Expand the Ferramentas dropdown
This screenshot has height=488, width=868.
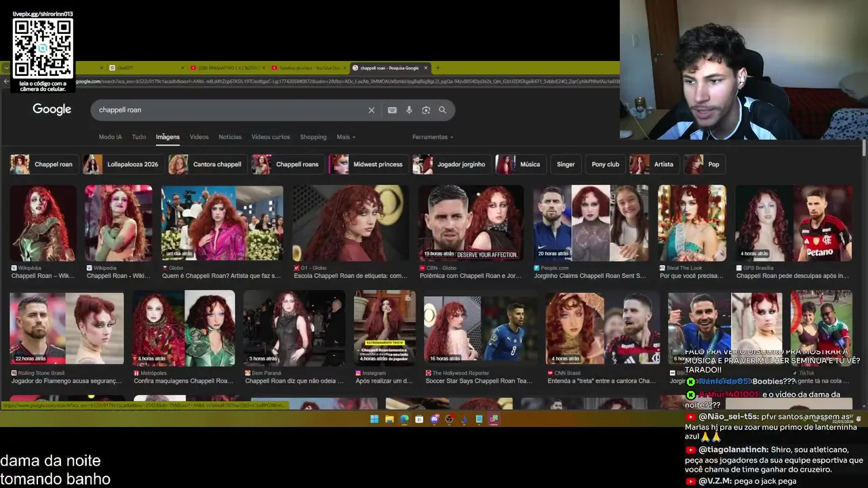click(x=433, y=137)
